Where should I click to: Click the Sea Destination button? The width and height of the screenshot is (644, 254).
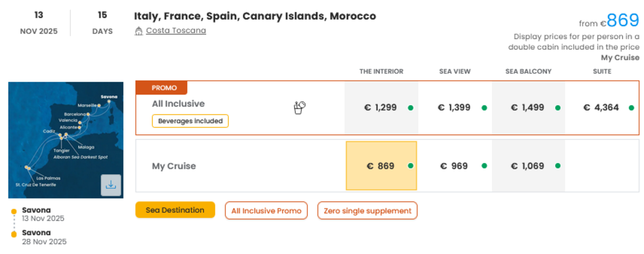point(175,210)
